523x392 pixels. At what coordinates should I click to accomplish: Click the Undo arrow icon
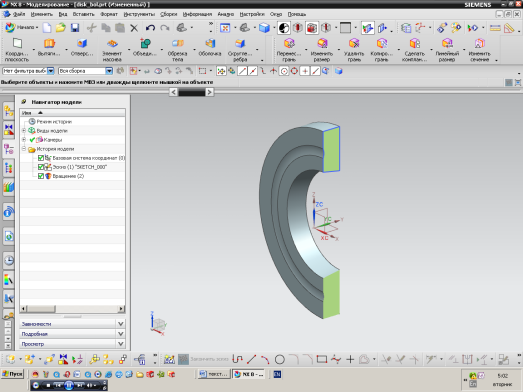[150, 28]
